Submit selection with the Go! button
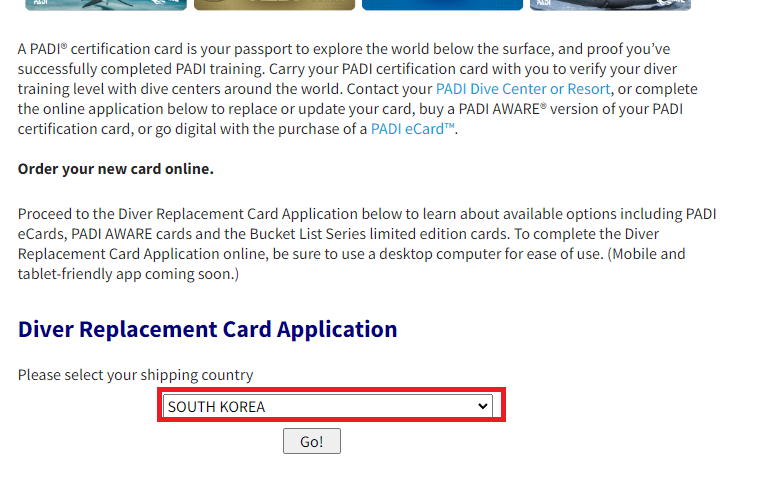 [312, 441]
